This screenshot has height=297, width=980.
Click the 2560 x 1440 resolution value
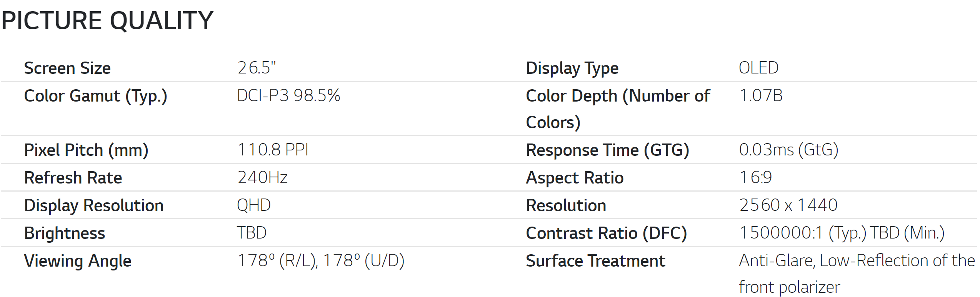[x=788, y=205]
